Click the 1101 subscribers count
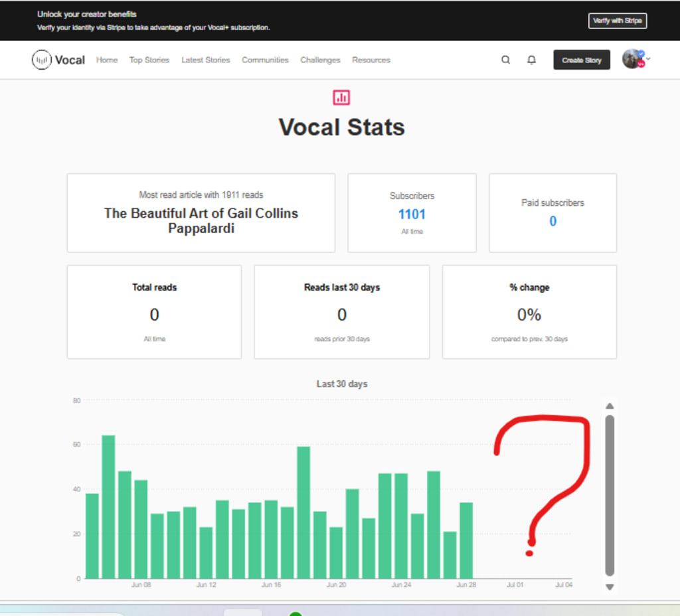680x616 pixels. [412, 214]
